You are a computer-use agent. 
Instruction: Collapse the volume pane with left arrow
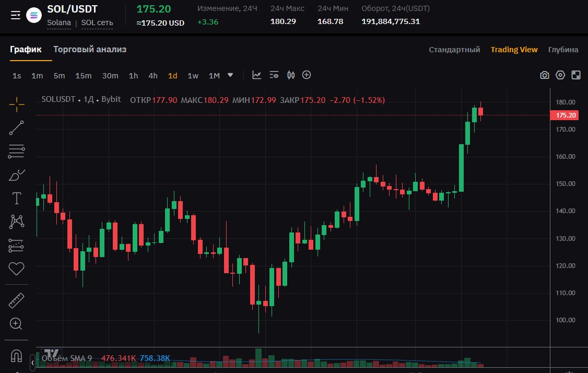click(x=32, y=363)
